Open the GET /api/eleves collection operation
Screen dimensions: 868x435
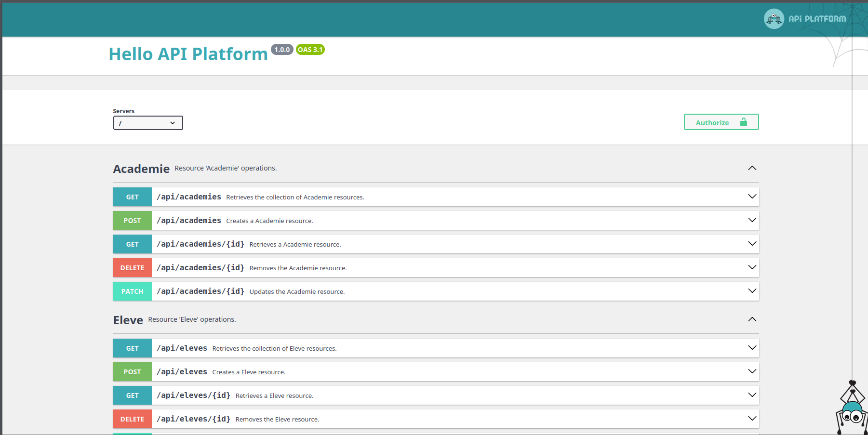pos(182,348)
